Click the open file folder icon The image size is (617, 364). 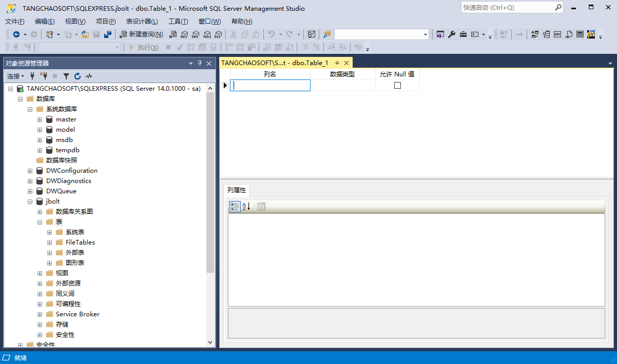(85, 34)
